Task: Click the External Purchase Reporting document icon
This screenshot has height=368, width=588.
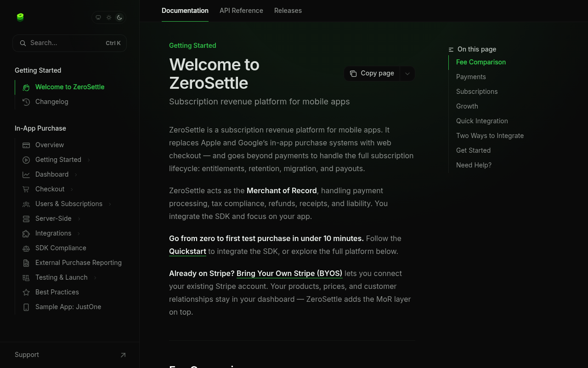Action: 26,263
